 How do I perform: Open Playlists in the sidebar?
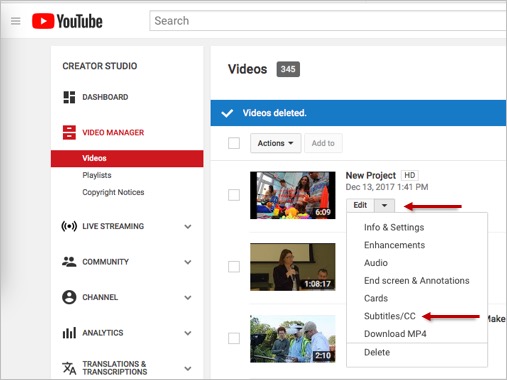tap(97, 175)
